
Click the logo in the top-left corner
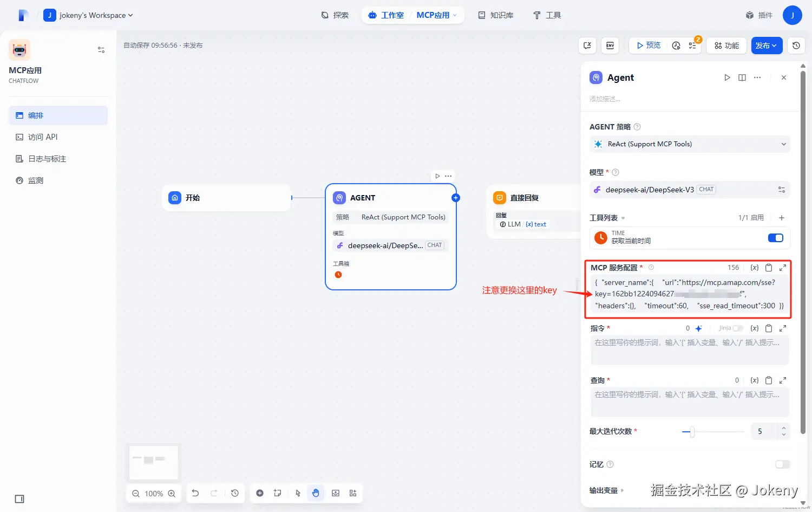point(23,15)
